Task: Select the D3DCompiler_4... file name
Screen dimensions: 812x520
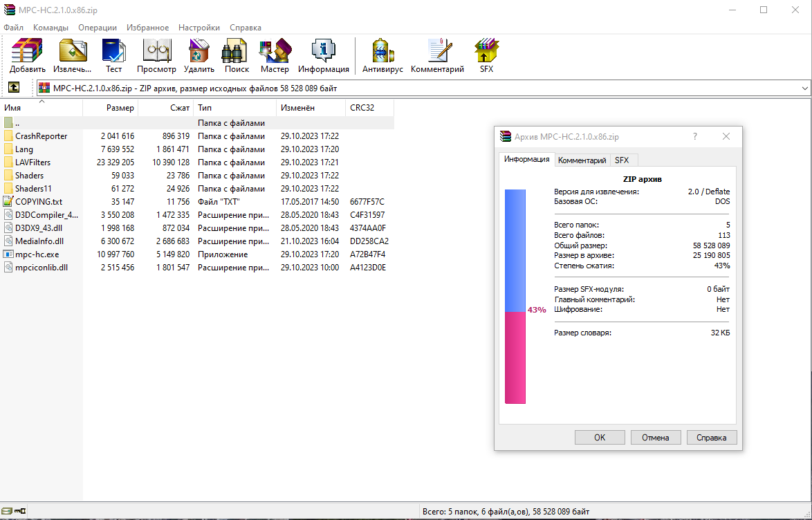Action: pos(46,215)
